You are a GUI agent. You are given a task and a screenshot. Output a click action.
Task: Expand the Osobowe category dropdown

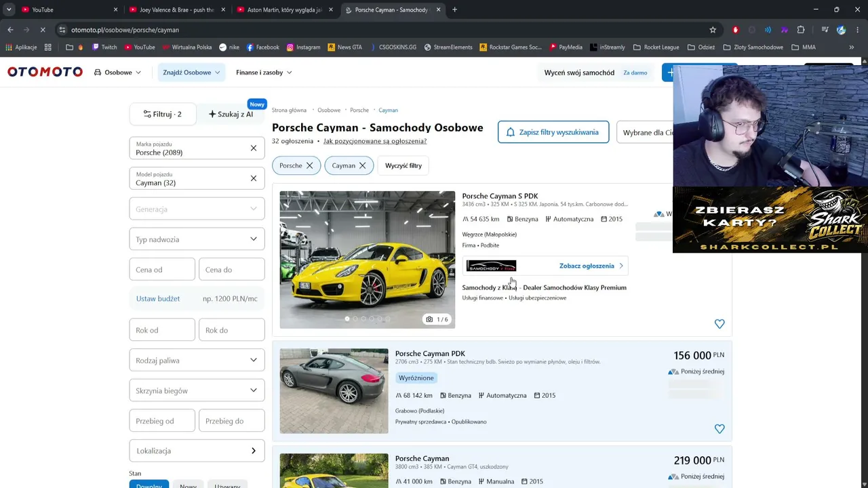click(x=117, y=73)
